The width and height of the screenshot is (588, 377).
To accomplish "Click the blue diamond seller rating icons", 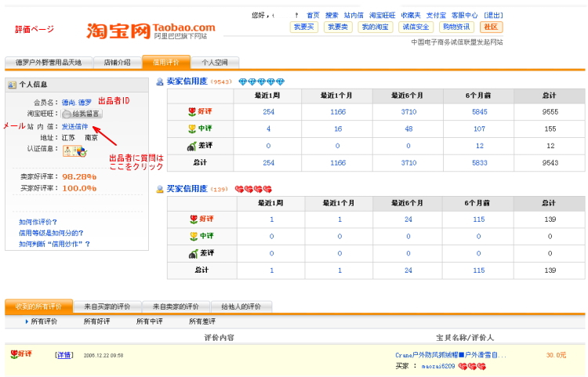I will point(262,82).
